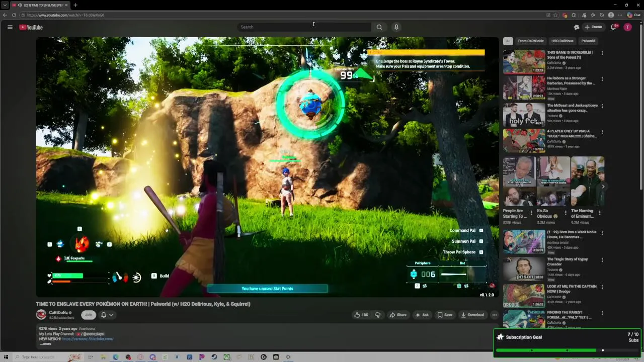
Task: Open People Are Starting To short
Action: [519, 182]
